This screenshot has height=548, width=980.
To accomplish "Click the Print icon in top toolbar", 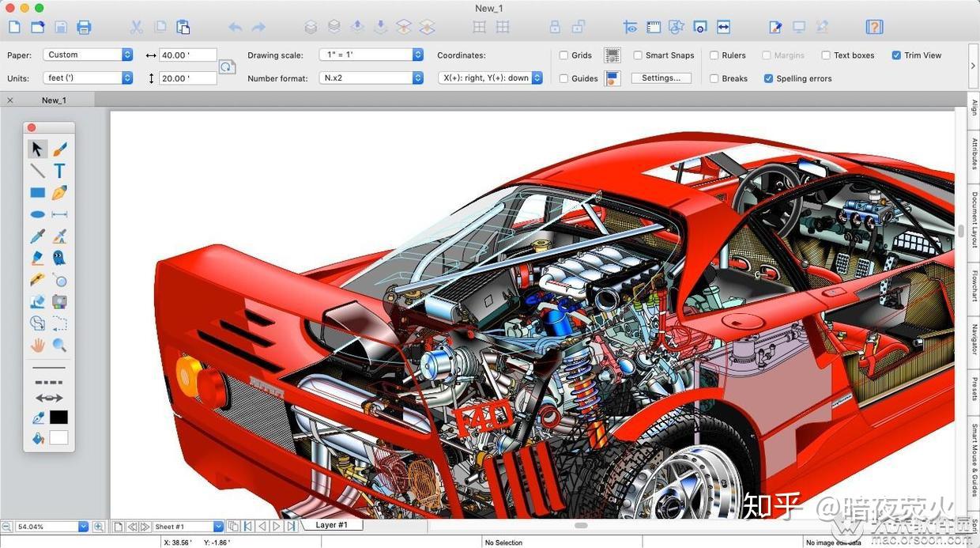I will click(x=84, y=27).
